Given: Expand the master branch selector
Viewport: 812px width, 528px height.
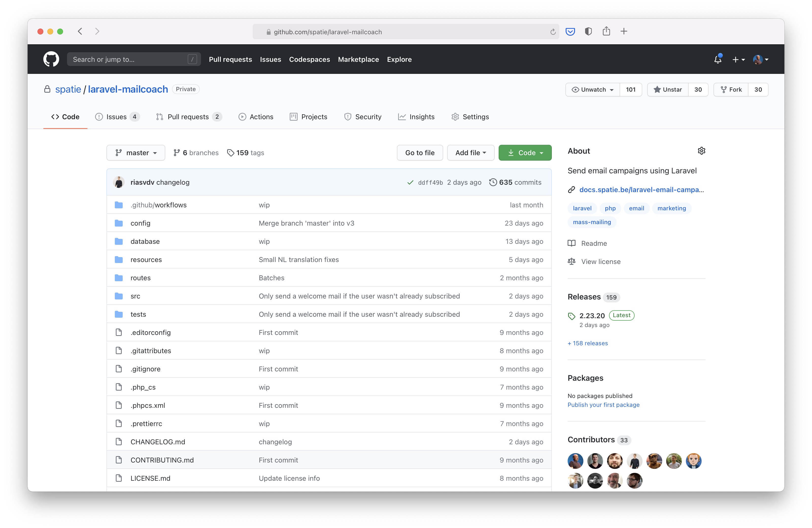Looking at the screenshot, I should pyautogui.click(x=136, y=153).
